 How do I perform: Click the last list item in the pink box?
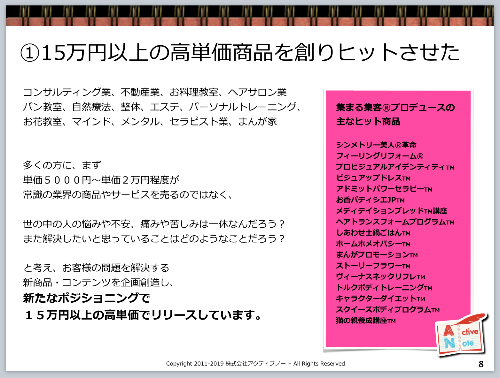(366, 321)
